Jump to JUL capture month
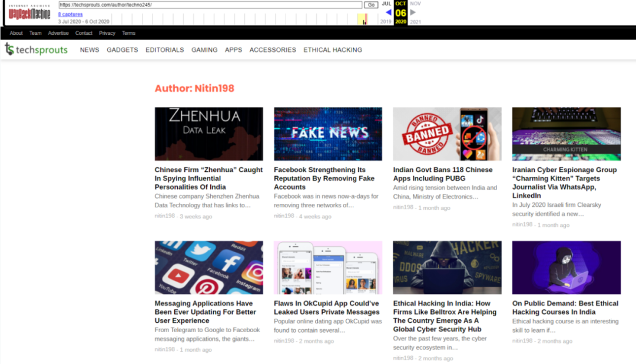The width and height of the screenshot is (636, 364). [386, 4]
